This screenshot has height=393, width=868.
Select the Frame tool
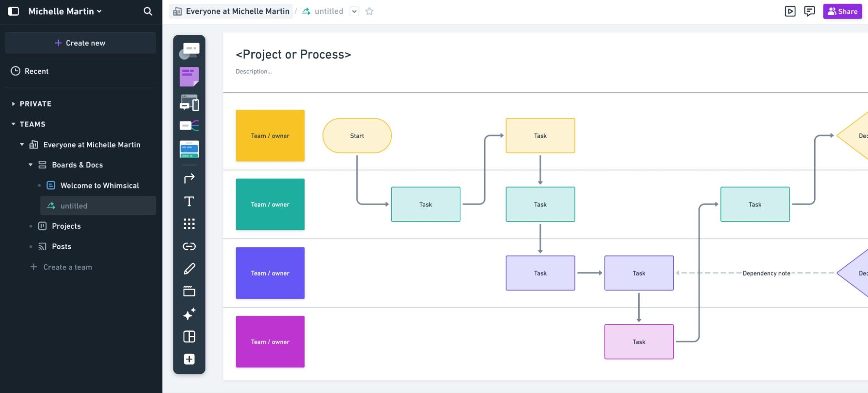pyautogui.click(x=189, y=291)
